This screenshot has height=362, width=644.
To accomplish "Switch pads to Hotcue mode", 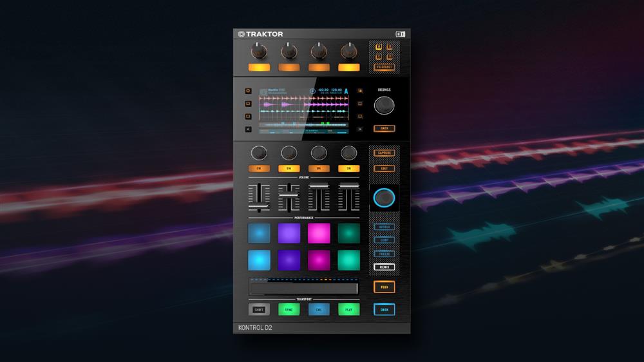I will (x=384, y=227).
